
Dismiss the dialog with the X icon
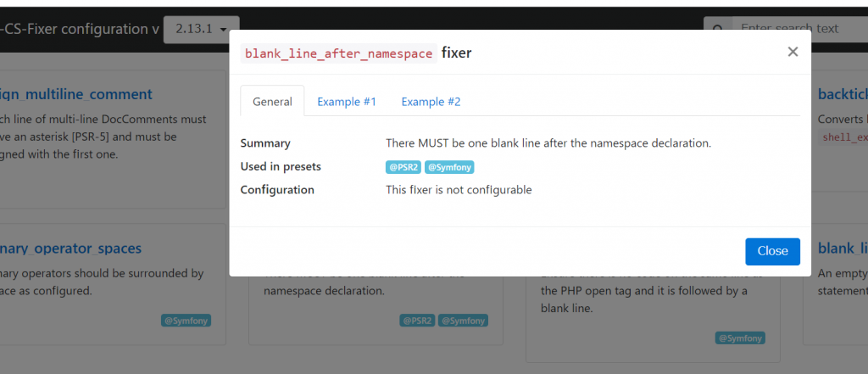coord(793,52)
